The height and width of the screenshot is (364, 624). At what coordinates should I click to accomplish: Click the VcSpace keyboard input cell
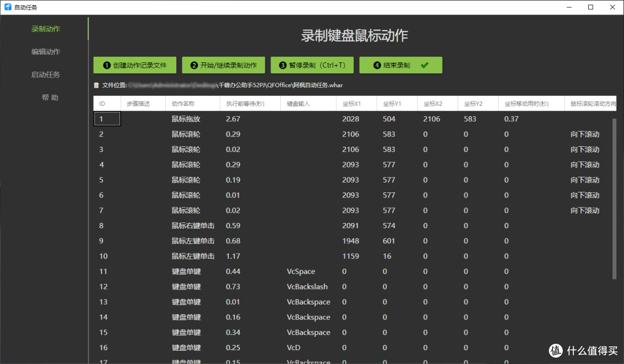301,272
